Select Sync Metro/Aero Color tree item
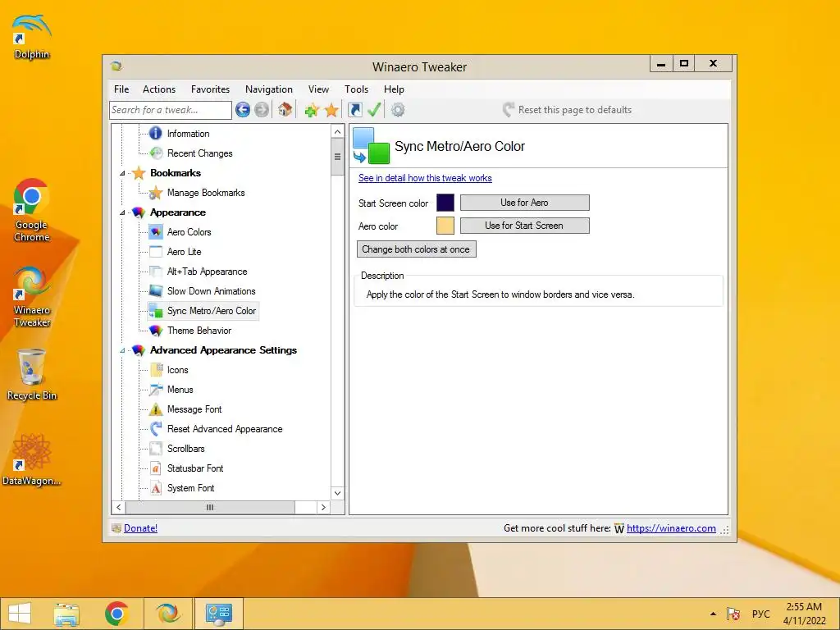Image resolution: width=840 pixels, height=630 pixels. pos(203,311)
